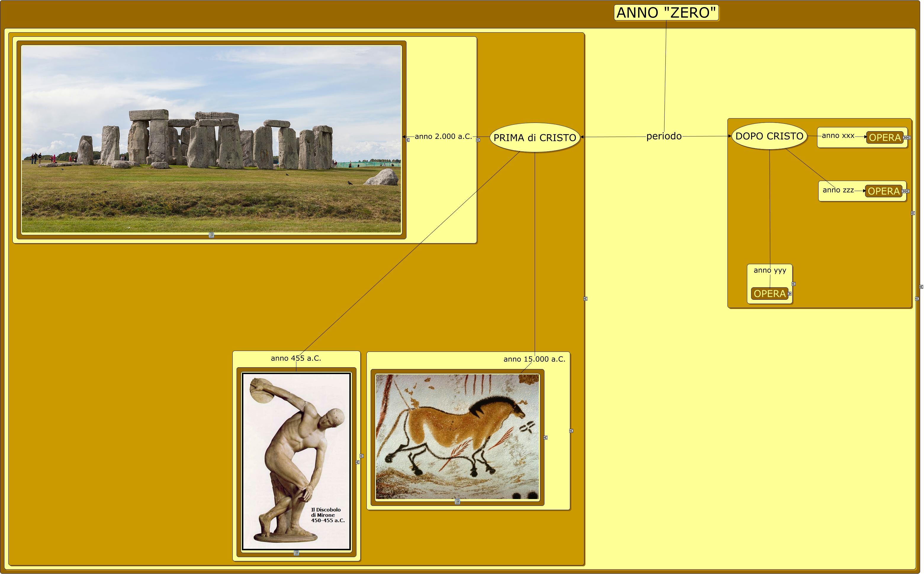Collapse the anno 2.000 a.C. box
The width and height of the screenshot is (924, 574).
tap(478, 140)
